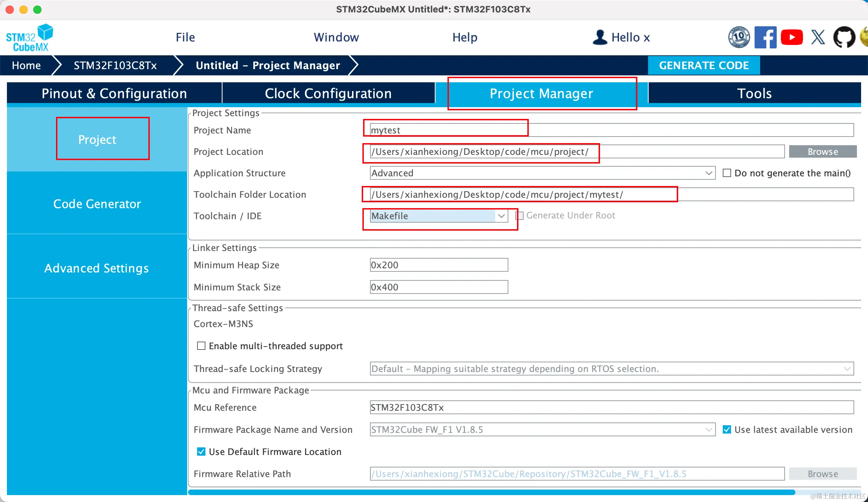Click the green macOS zoom button
This screenshot has width=868, height=502.
(x=37, y=10)
